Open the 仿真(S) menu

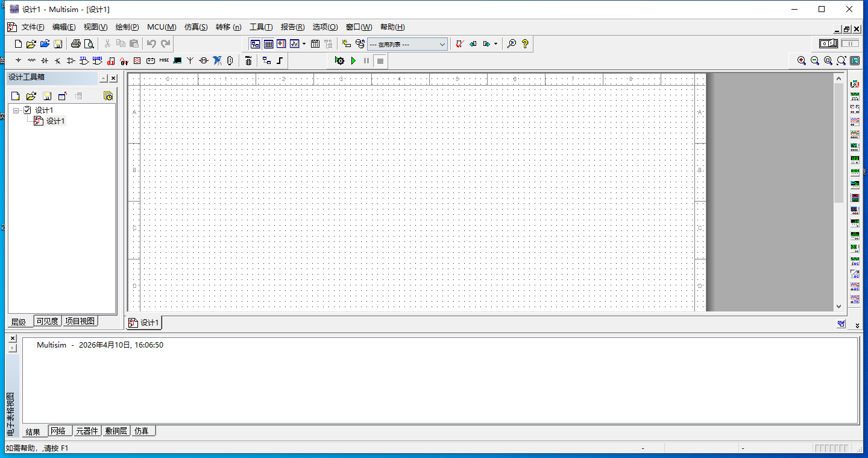tap(196, 27)
